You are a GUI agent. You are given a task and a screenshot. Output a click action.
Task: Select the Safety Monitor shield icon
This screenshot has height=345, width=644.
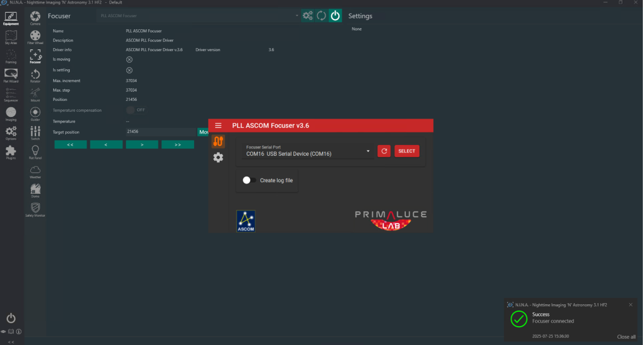[x=35, y=210]
